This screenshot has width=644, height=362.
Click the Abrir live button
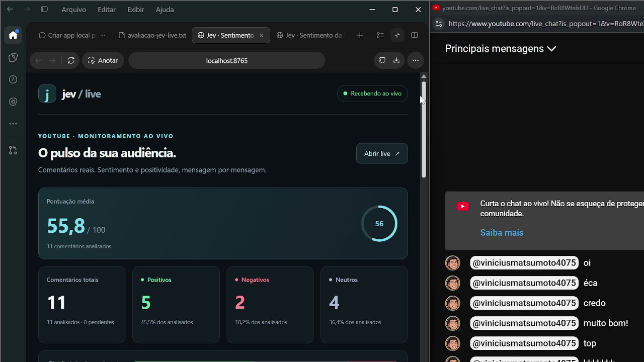point(382,153)
